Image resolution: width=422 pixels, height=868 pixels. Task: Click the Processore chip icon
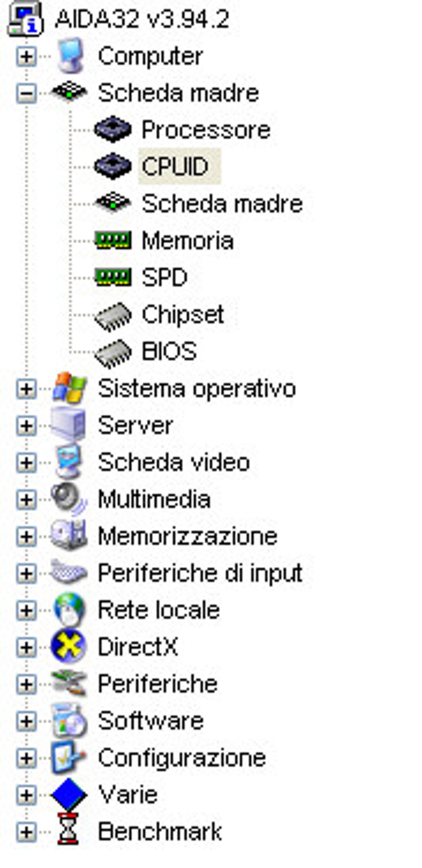click(x=113, y=130)
